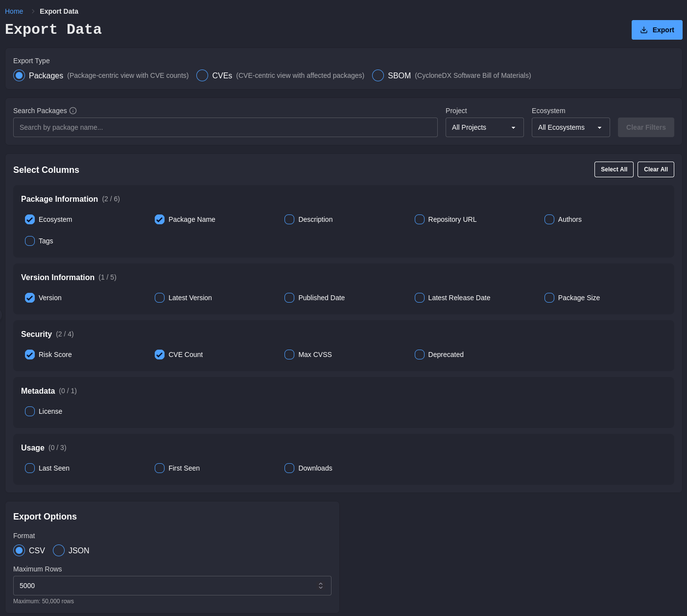
Task: Click the Export Data breadcrumb text
Action: [x=59, y=11]
